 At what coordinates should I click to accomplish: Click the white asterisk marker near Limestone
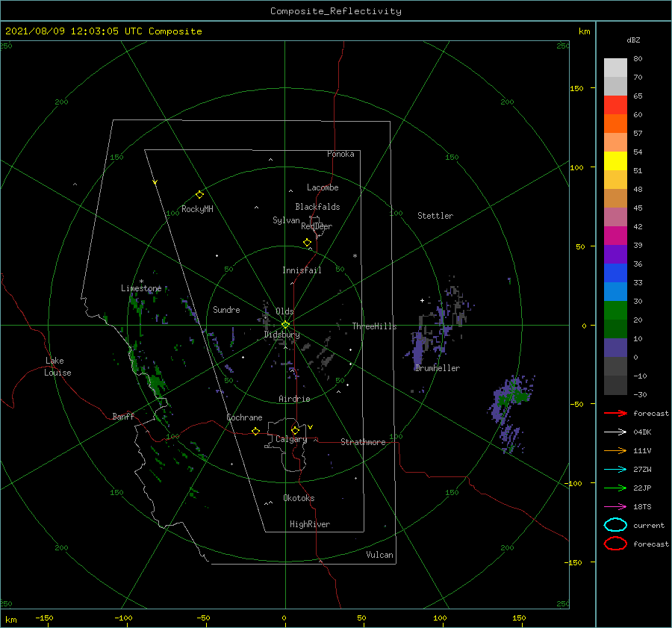[141, 282]
